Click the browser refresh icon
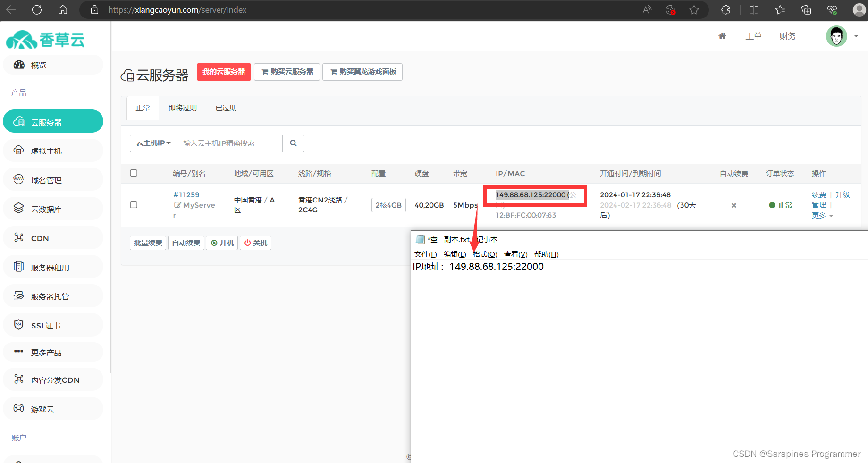868x463 pixels. point(37,10)
